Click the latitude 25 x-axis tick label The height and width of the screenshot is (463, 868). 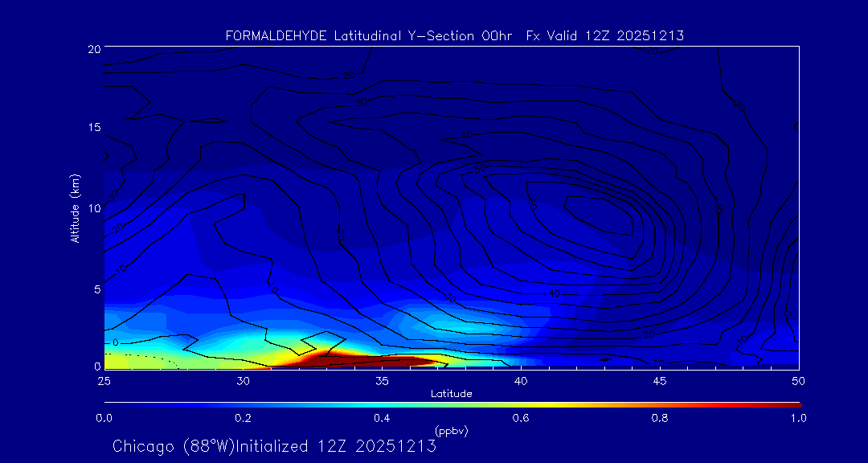pyautogui.click(x=104, y=380)
